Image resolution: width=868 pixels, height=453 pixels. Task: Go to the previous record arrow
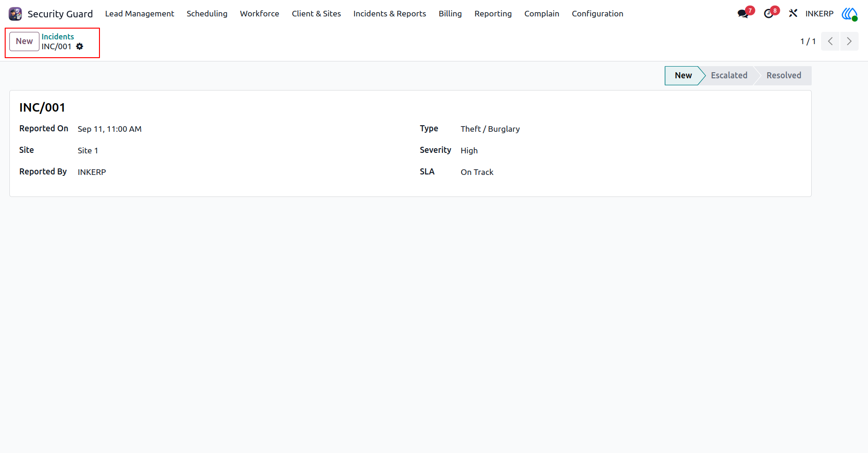(x=830, y=41)
